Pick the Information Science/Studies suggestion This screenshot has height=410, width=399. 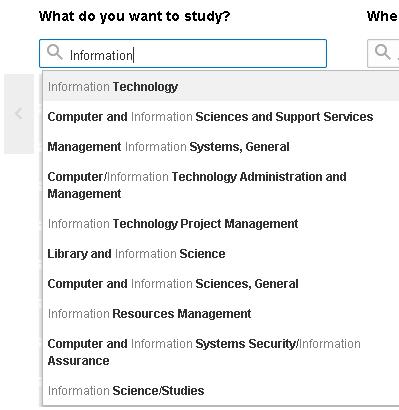(221, 390)
